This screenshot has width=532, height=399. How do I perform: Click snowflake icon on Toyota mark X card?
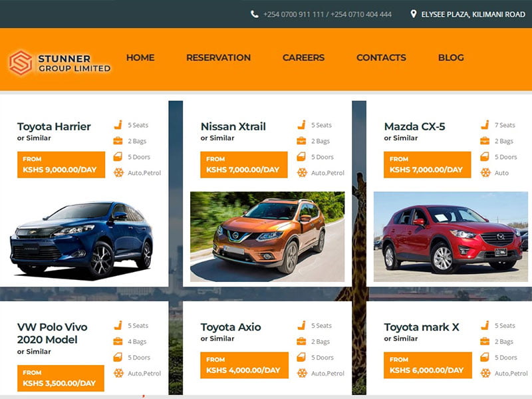[x=485, y=373]
